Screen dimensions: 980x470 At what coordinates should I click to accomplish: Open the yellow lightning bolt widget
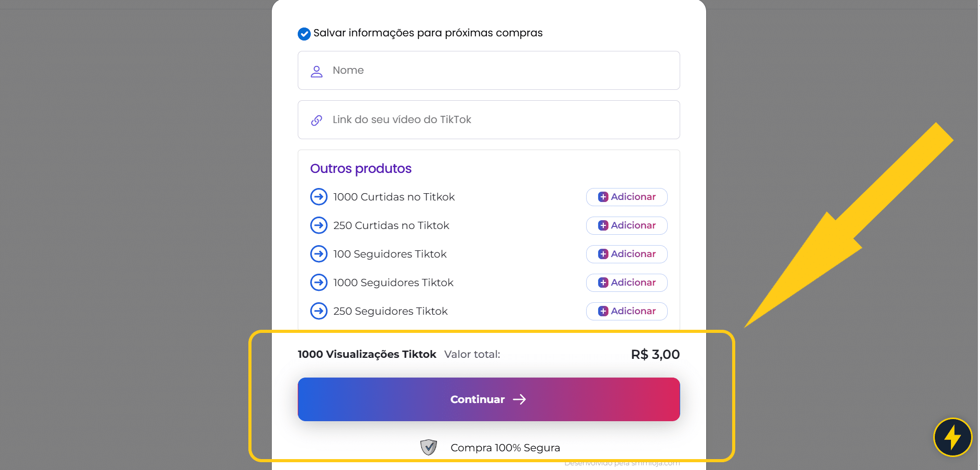pos(952,437)
